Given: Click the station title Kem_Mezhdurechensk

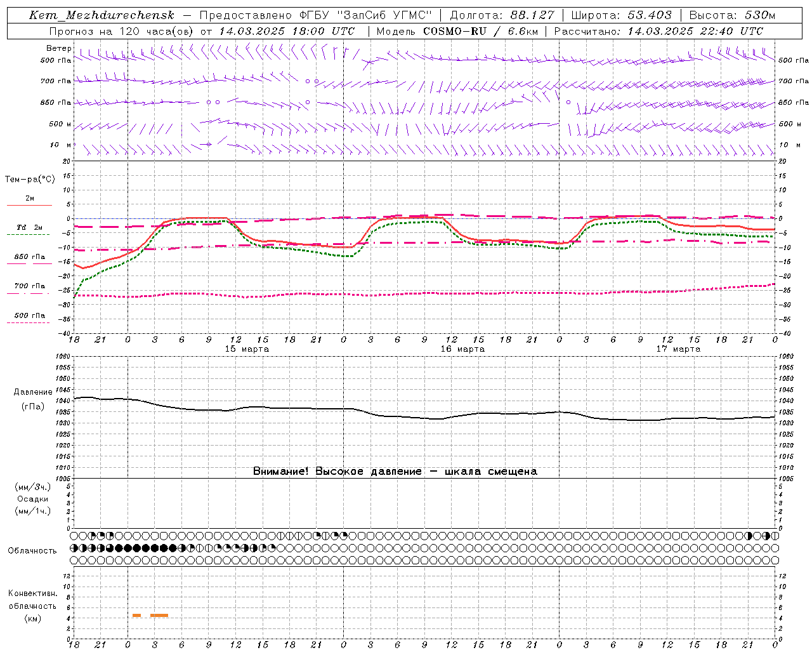Looking at the screenshot, I should pos(102,15).
